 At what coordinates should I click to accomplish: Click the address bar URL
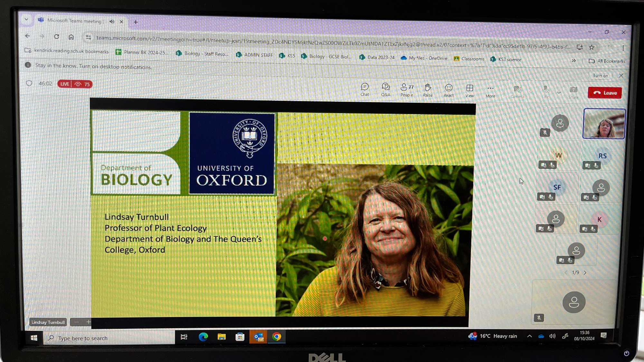click(x=333, y=42)
